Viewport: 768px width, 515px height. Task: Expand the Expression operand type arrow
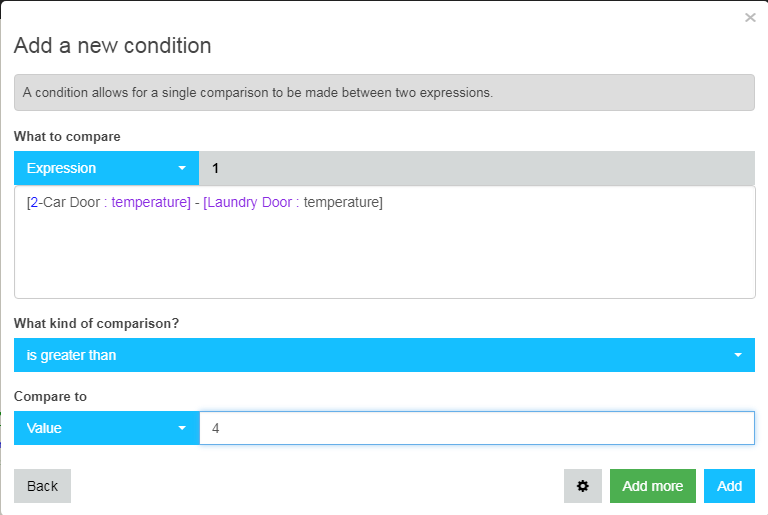click(x=182, y=168)
